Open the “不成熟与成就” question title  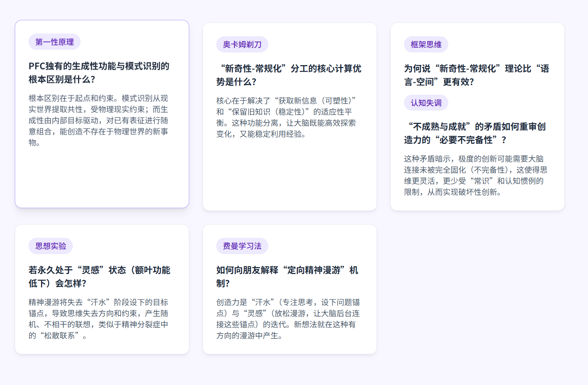pos(475,133)
